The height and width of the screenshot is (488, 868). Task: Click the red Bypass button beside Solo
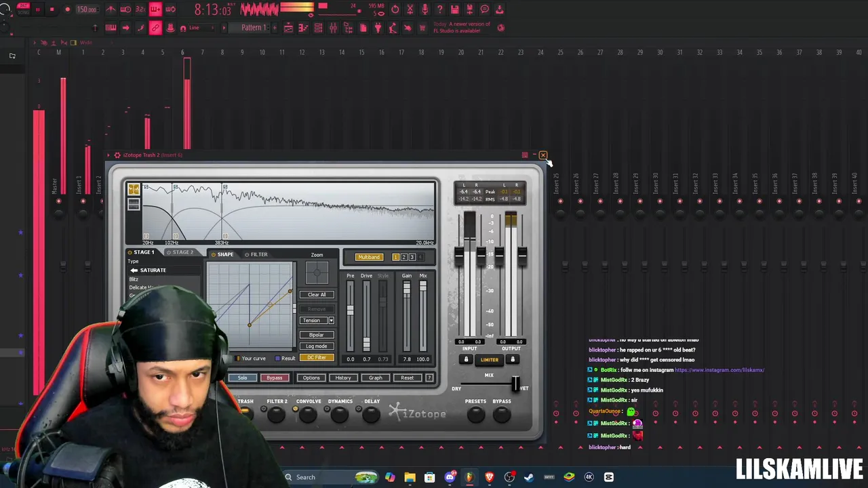coord(274,378)
